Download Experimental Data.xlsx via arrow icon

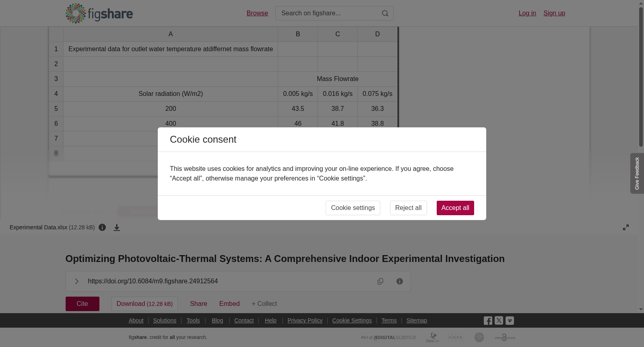click(x=117, y=227)
